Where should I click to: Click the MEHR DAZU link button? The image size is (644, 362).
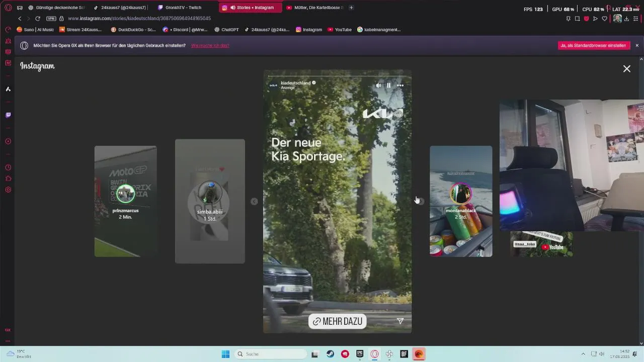[337, 321]
